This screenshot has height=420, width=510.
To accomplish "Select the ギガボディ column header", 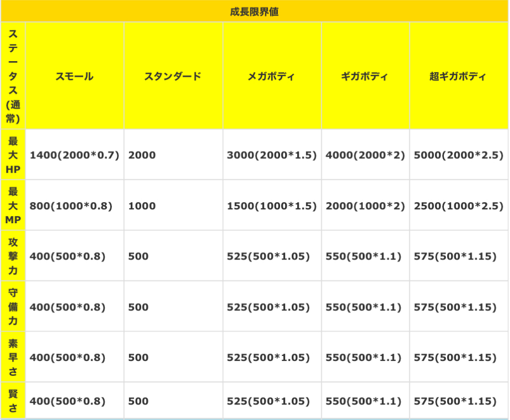I will coord(364,77).
